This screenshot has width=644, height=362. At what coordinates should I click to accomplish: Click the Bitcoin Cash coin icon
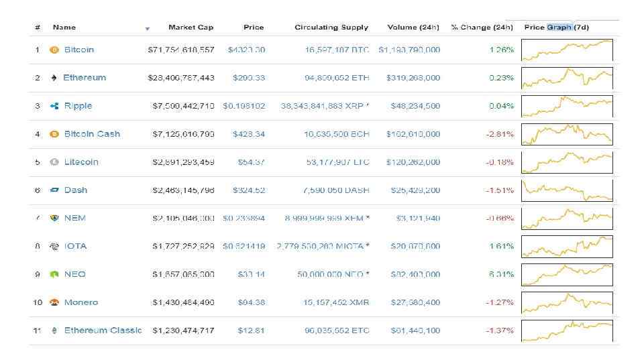coord(54,134)
